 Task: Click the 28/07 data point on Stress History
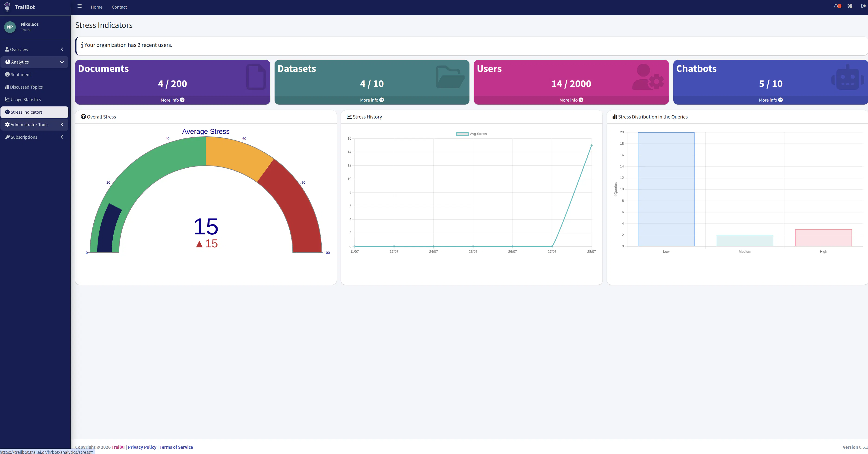click(591, 145)
